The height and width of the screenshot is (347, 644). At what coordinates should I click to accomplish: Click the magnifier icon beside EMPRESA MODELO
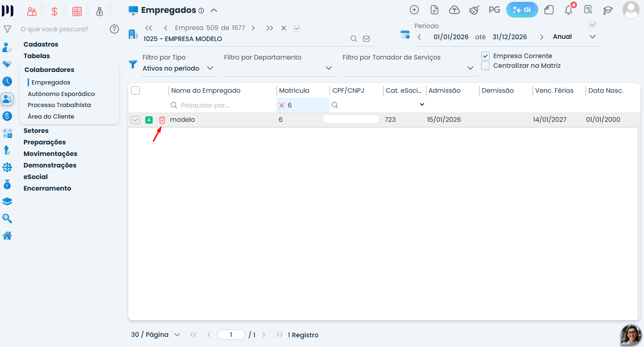(x=354, y=39)
